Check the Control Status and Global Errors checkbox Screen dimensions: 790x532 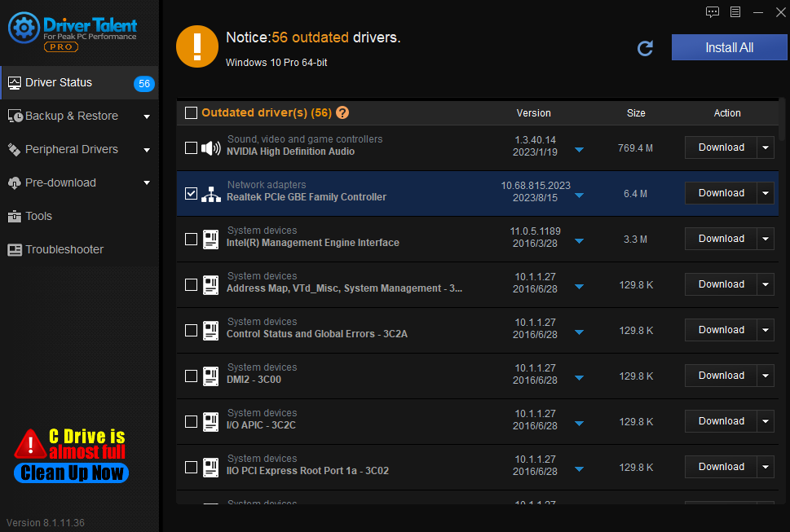[x=191, y=331]
